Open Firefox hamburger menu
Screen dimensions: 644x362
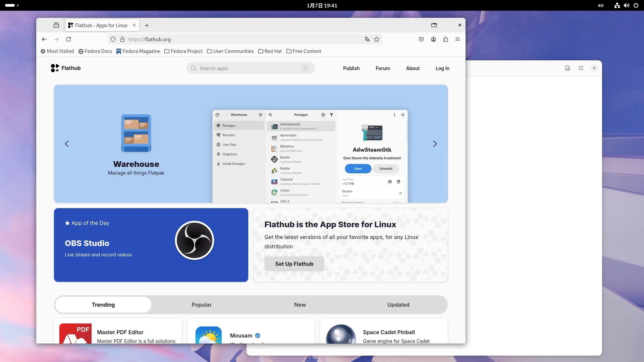(458, 39)
